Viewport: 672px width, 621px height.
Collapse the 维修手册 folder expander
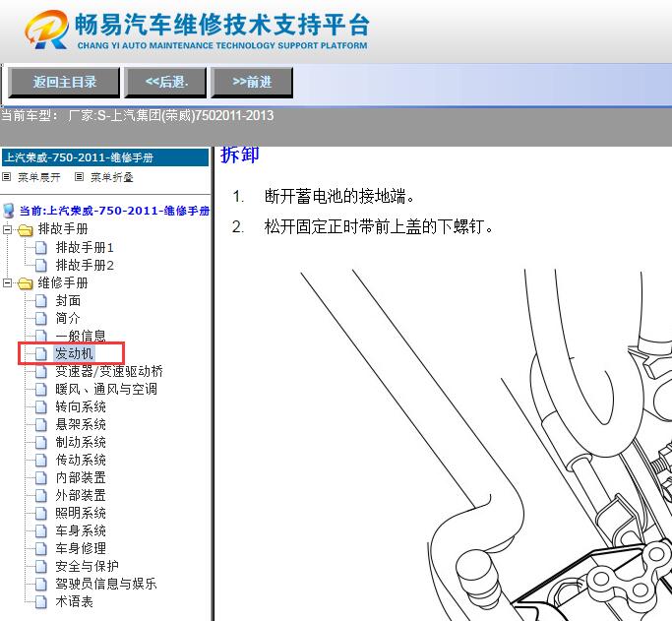click(x=7, y=282)
